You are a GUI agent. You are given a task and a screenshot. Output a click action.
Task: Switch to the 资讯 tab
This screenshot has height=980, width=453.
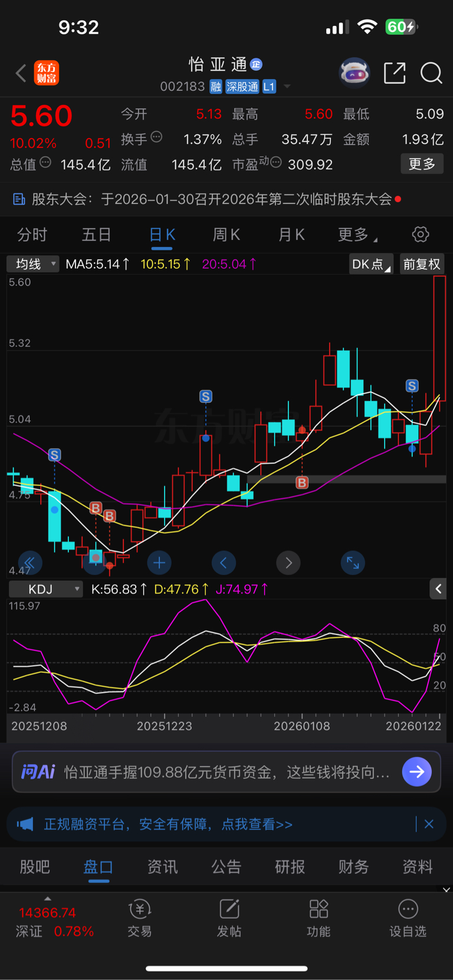click(x=162, y=867)
